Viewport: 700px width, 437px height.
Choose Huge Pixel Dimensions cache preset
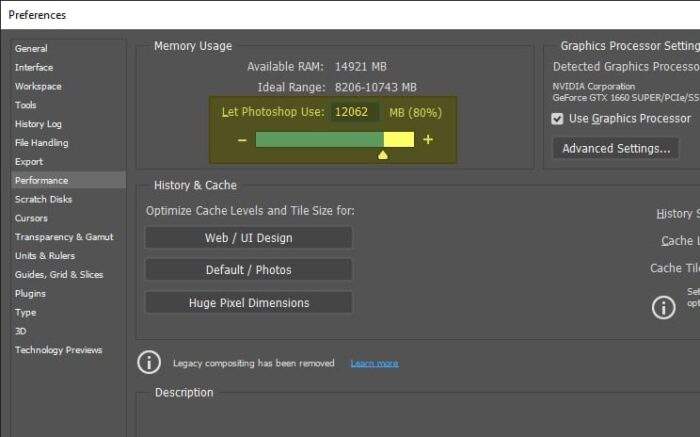249,303
